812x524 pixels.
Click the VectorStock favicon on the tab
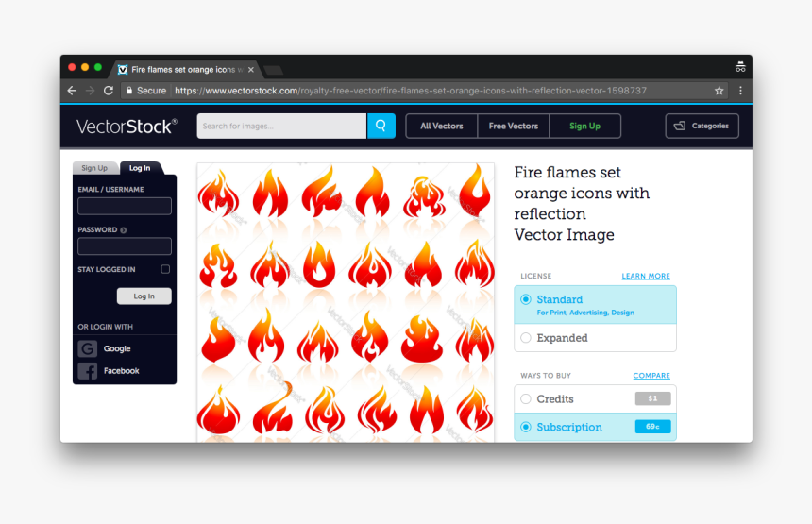tap(123, 69)
